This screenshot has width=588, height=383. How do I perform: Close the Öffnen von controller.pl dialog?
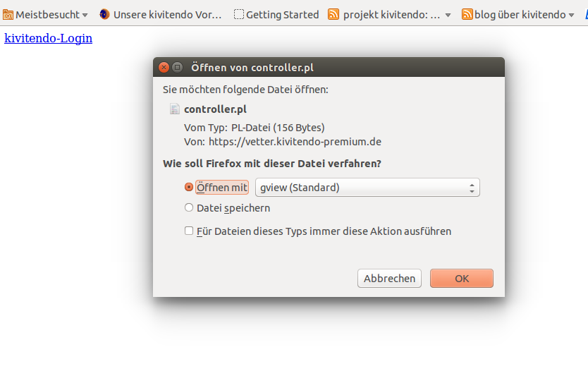click(x=164, y=67)
